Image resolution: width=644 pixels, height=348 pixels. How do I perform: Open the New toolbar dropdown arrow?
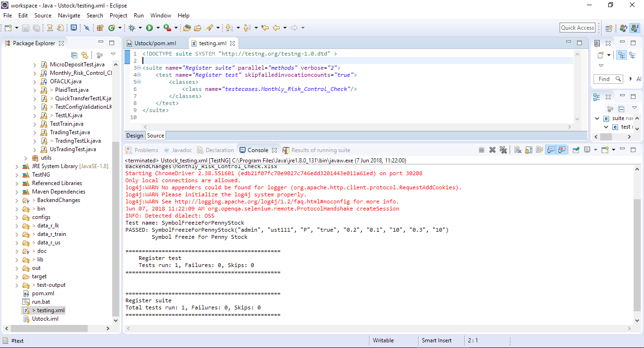[16, 27]
